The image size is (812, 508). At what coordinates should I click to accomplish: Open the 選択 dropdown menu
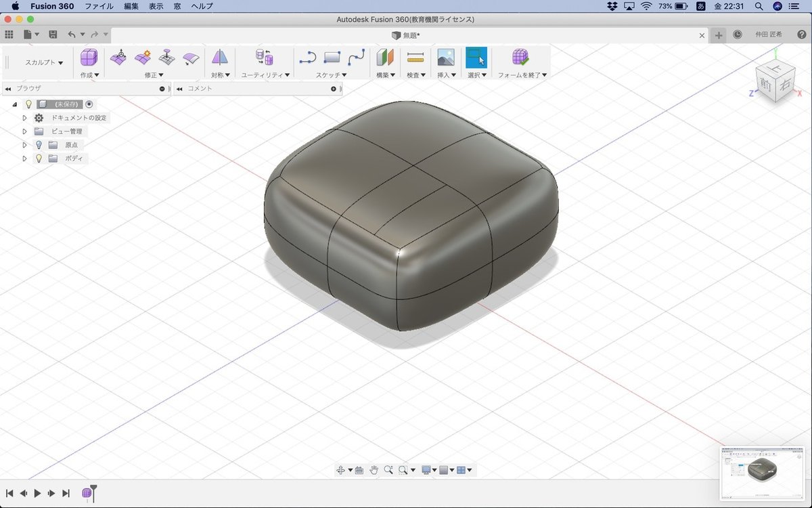(477, 75)
